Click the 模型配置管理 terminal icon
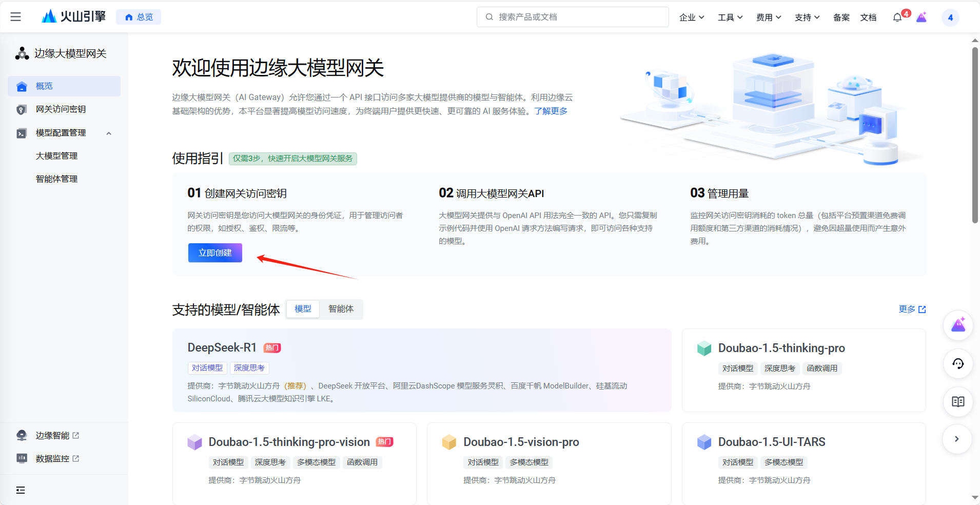980x505 pixels. [22, 133]
